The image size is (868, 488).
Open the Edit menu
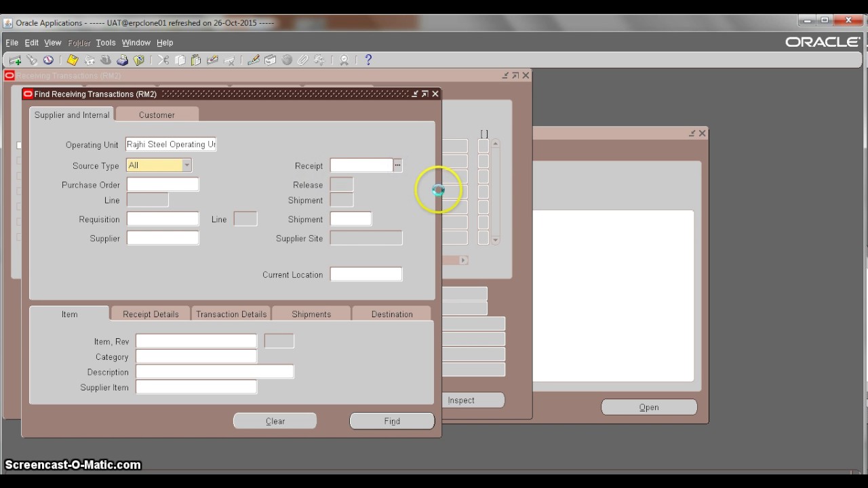click(32, 43)
